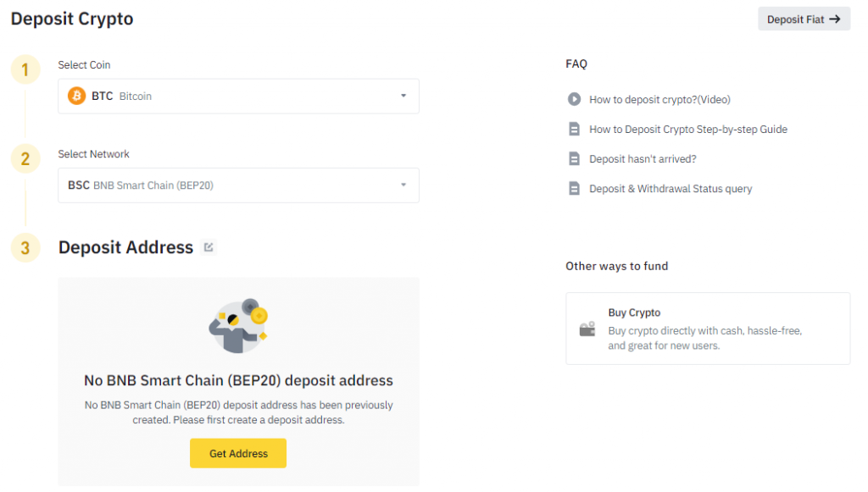Click the edit icon beside Deposit Address
868x492 pixels.
click(209, 247)
